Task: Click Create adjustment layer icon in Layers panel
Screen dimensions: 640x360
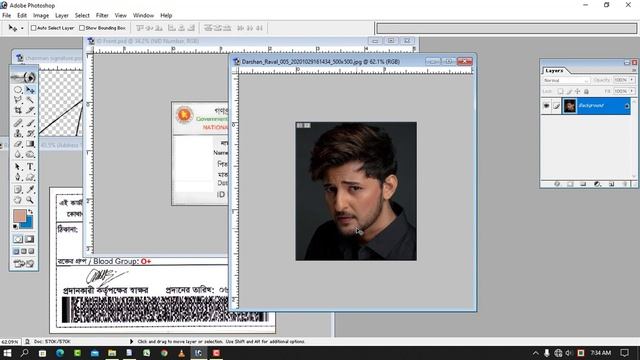Action: 598,184
